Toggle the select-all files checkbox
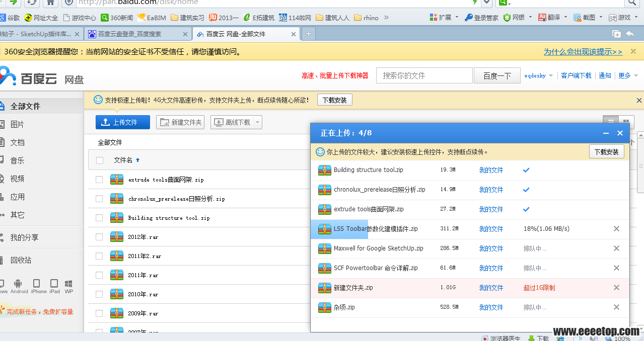 click(100, 160)
